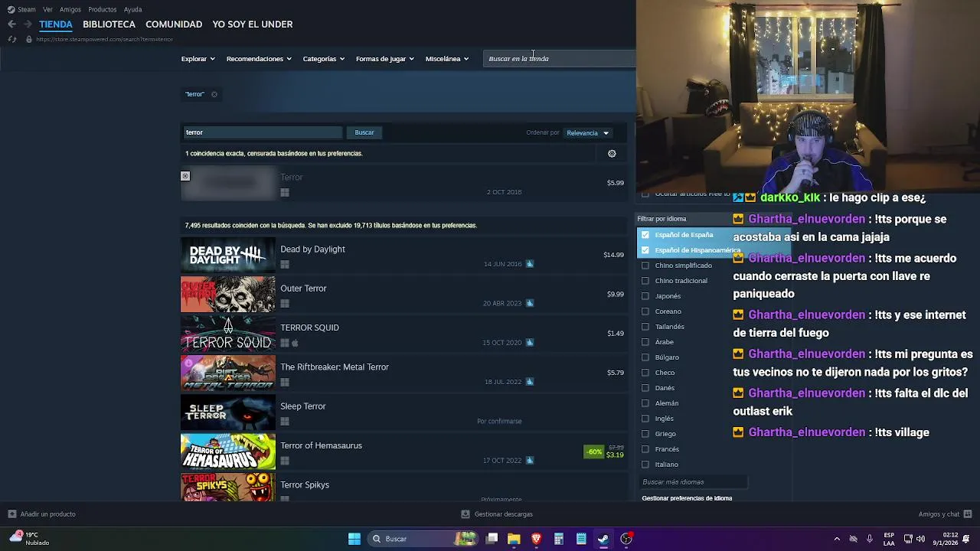Switch to the BIBLIOTECA tab
The image size is (980, 551).
point(109,24)
